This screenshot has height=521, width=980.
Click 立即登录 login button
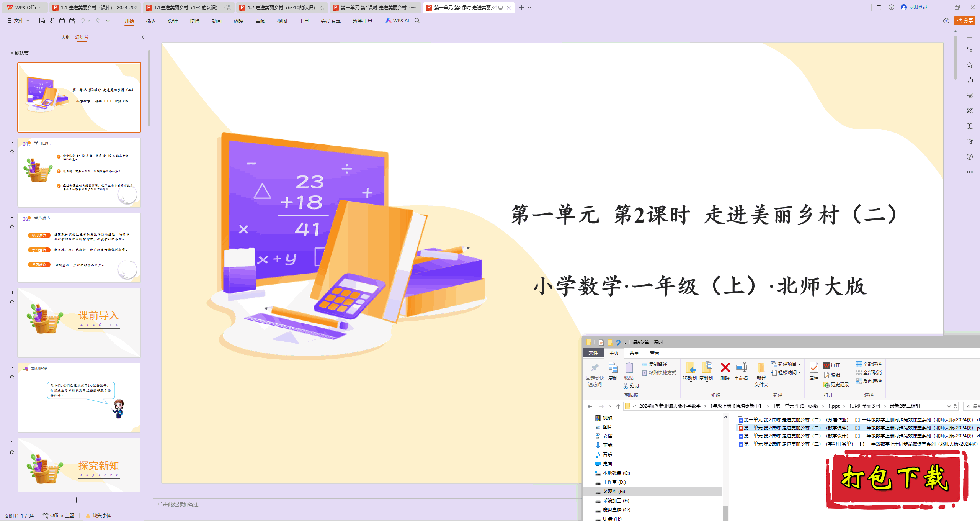pos(914,7)
